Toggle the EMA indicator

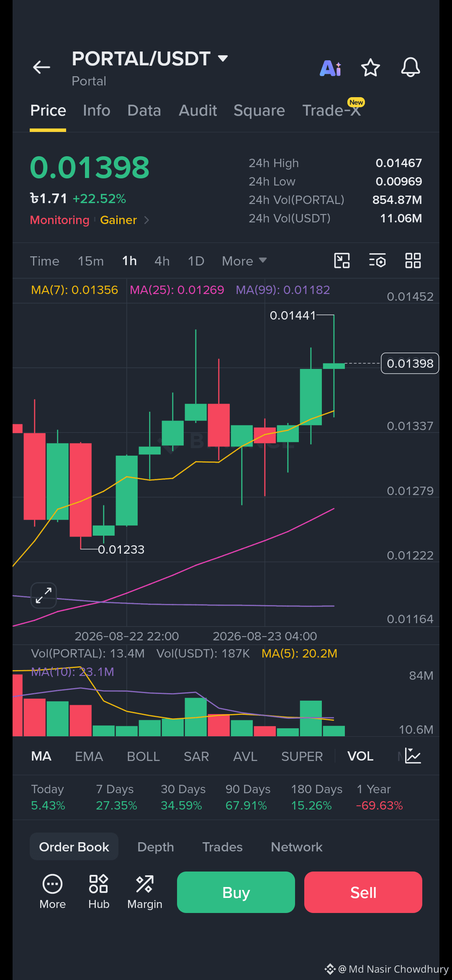pos(89,756)
